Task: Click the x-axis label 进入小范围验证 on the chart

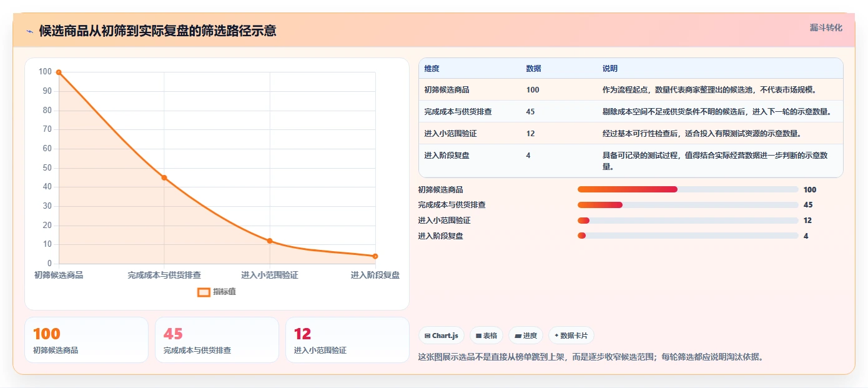Action: [270, 275]
